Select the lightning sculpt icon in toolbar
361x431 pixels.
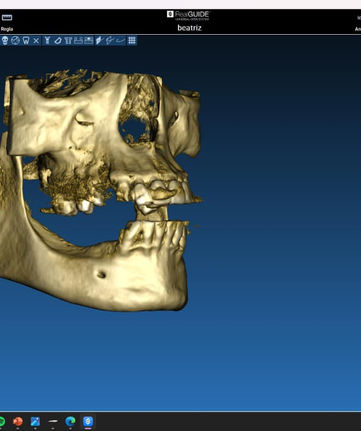pyautogui.click(x=99, y=41)
